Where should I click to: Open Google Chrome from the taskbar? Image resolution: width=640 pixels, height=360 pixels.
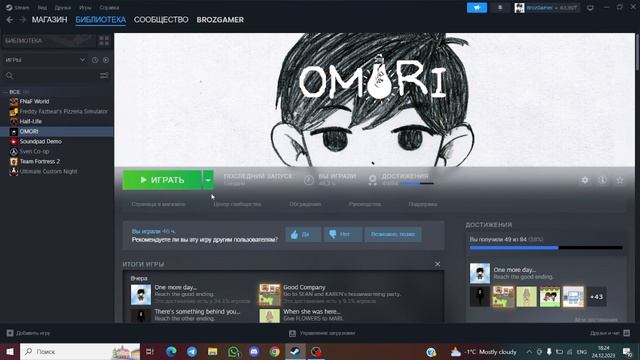pos(275,351)
